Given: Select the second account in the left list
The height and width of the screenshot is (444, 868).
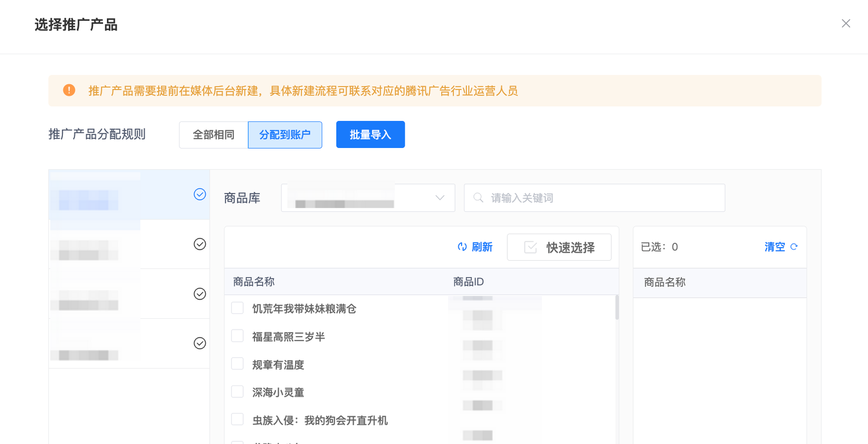Looking at the screenshot, I should tap(129, 244).
